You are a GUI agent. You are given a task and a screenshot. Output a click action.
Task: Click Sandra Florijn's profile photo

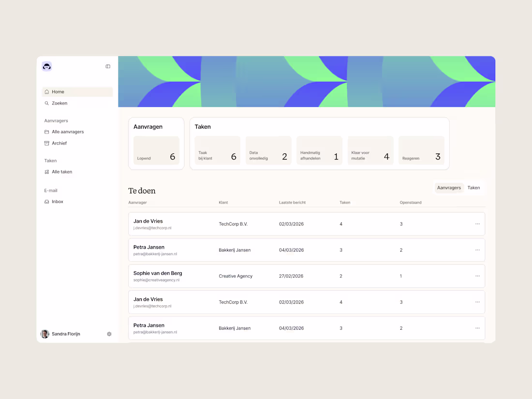tap(45, 334)
